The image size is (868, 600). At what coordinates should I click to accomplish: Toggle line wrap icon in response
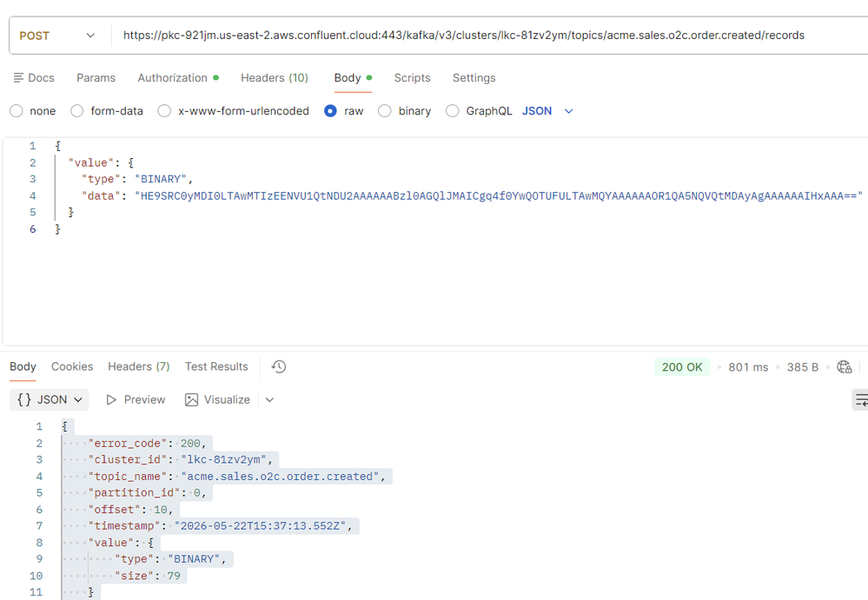pyautogui.click(x=861, y=399)
